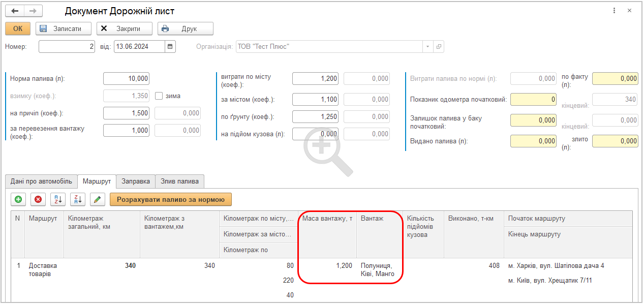
Task: Edit по ґрунту coefficient 1,250
Action: [316, 117]
